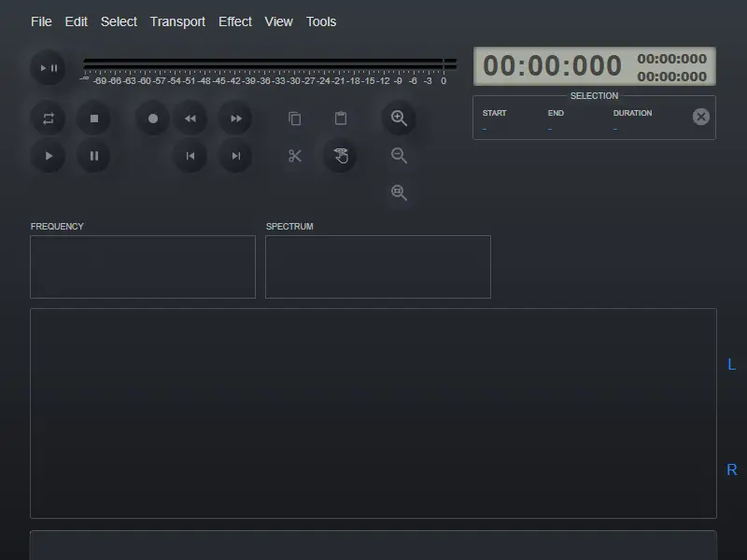
Task: Click the selection END value
Action: pos(550,129)
